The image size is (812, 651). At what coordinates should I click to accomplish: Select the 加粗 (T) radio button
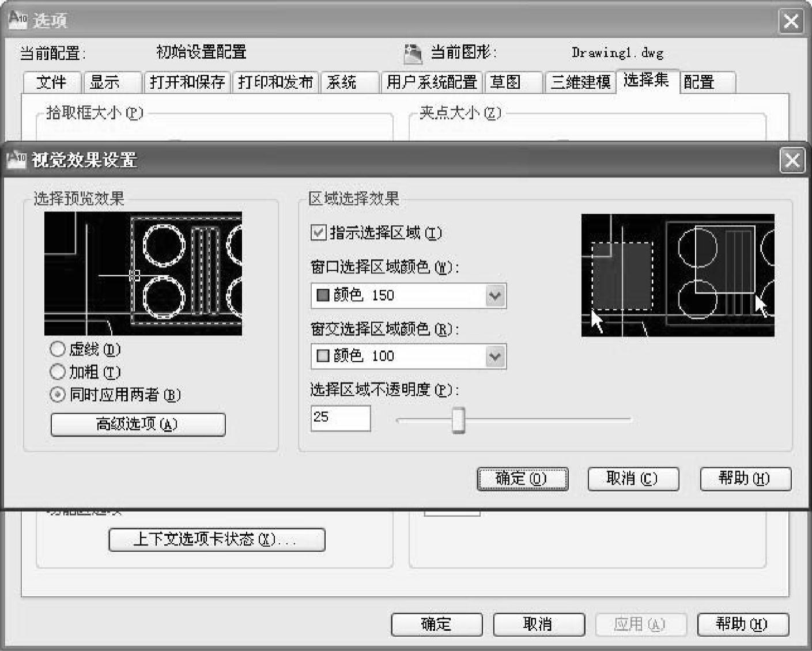click(x=58, y=372)
